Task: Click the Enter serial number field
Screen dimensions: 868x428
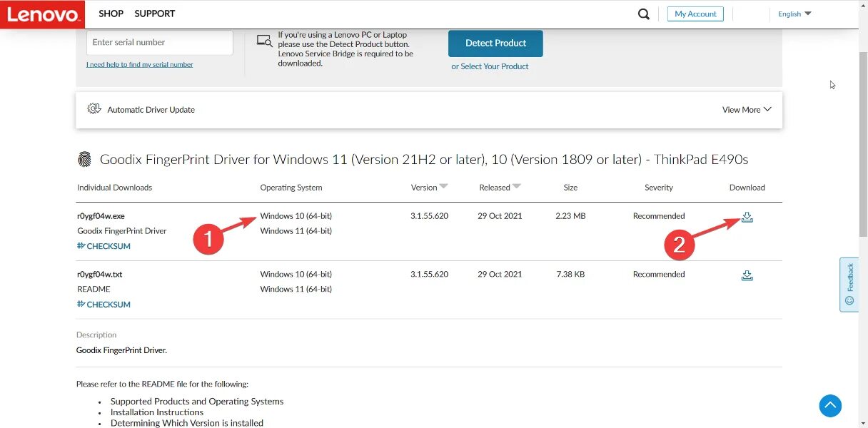Action: click(160, 42)
